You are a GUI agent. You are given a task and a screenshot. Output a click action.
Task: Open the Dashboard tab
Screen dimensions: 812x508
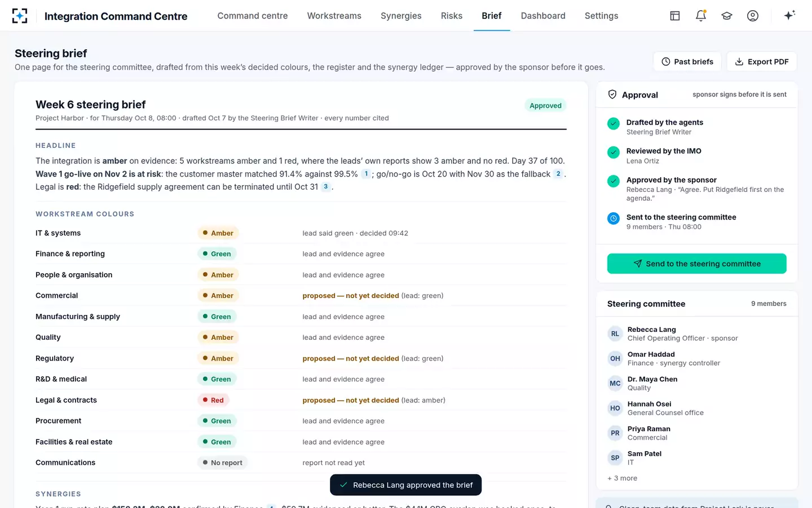(x=543, y=16)
